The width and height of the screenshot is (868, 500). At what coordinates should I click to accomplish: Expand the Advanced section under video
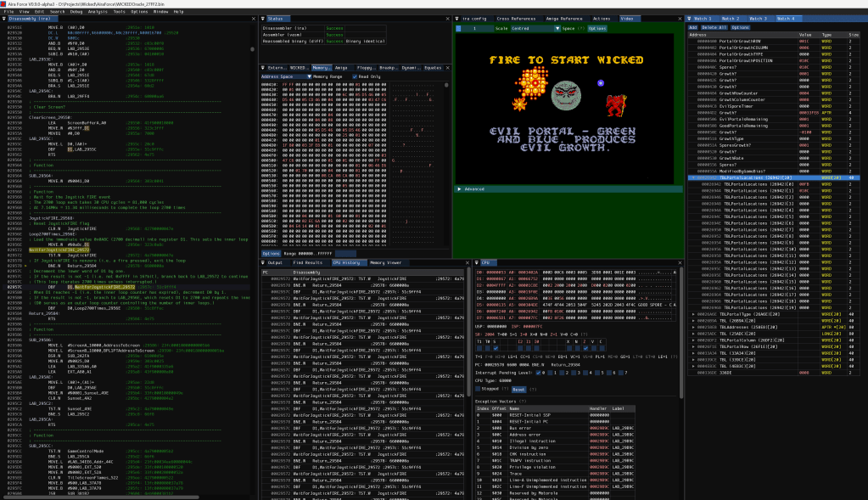tap(461, 188)
